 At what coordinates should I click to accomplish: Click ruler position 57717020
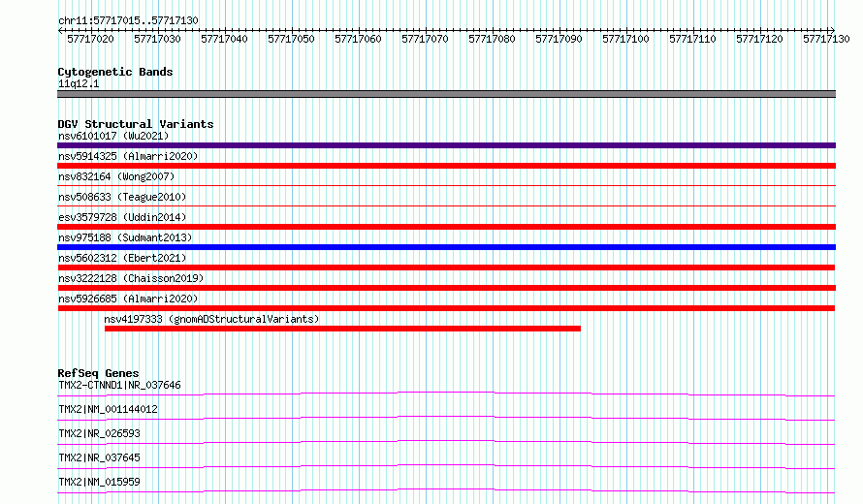(x=91, y=39)
